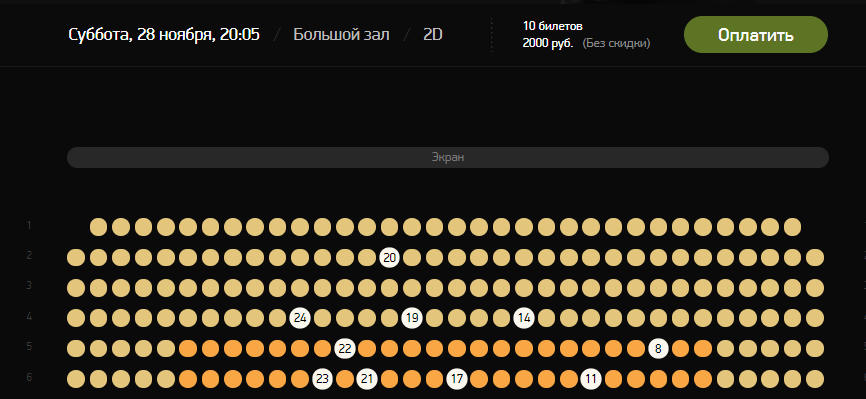866x399 pixels.
Task: Click the Оплатить payment button
Action: point(756,35)
